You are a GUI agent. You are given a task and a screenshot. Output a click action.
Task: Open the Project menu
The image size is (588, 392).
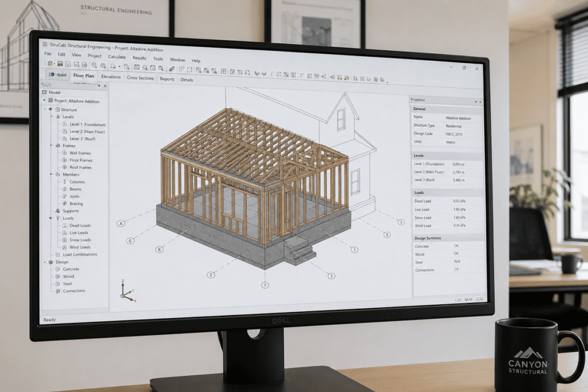coord(95,56)
